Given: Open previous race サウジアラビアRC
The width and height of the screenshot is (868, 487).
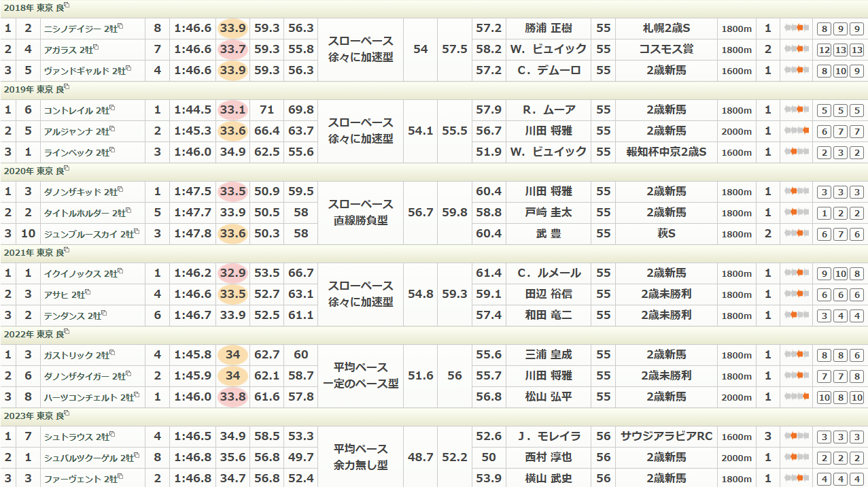Looking at the screenshot, I should coord(666,437).
